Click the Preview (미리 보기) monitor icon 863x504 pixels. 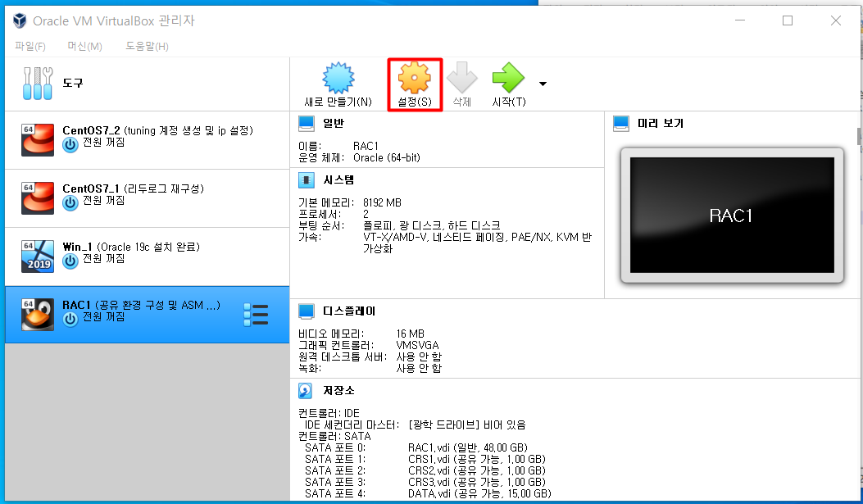[621, 123]
